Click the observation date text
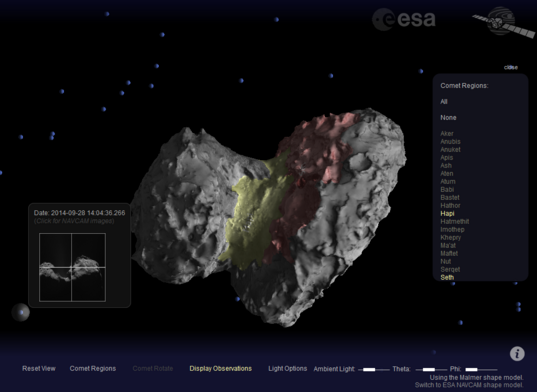This screenshot has height=392, width=537. [79, 213]
